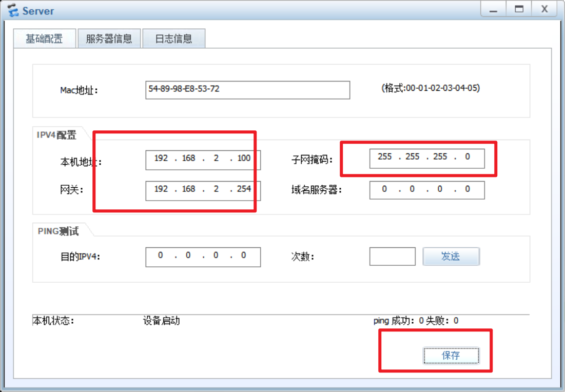Click first octet 192 of 本机地址
Viewport: 565px width, 392px height.
pos(161,159)
